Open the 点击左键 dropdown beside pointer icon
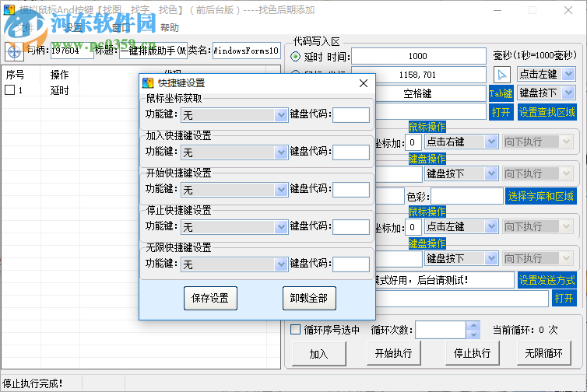Viewport: 587px width, 392px height. (x=547, y=74)
